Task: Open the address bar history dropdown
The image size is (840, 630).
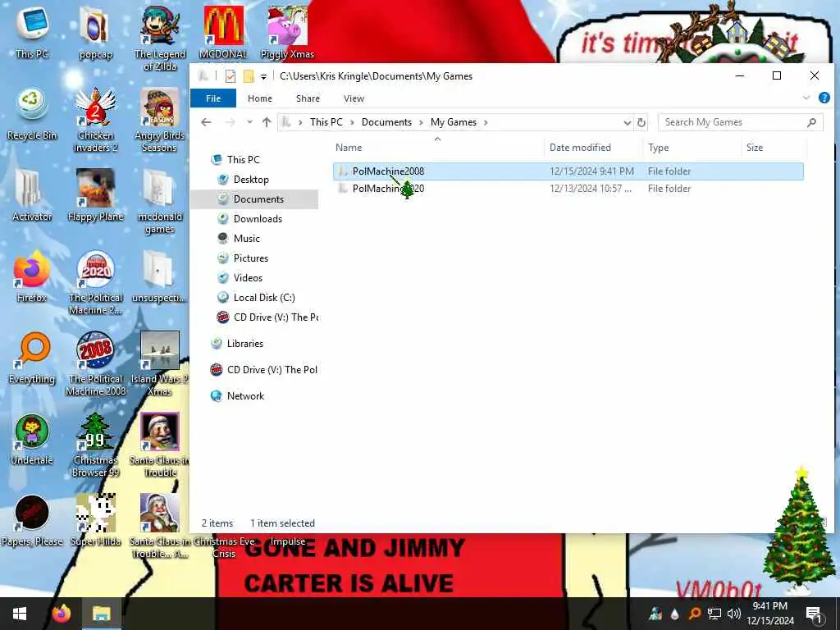Action: pos(627,123)
